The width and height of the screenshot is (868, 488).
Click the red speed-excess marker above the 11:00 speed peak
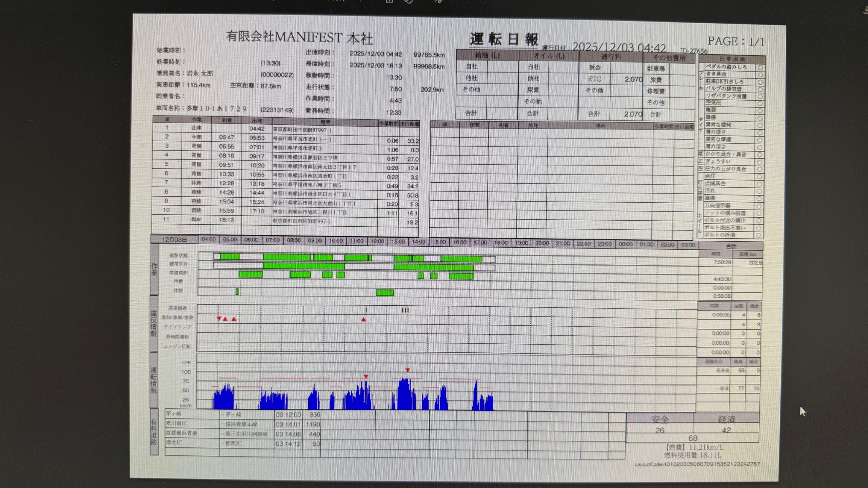click(x=366, y=376)
